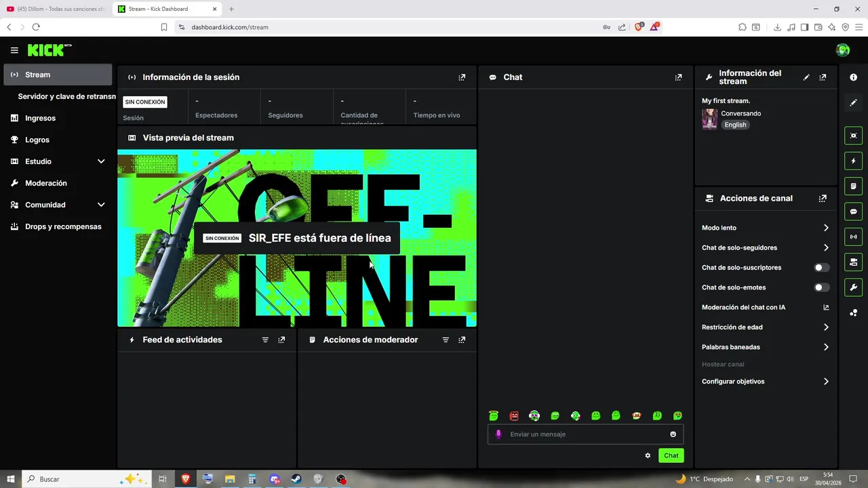Select Stream in the sidebar
Screen dimensions: 868x488
coord(58,75)
